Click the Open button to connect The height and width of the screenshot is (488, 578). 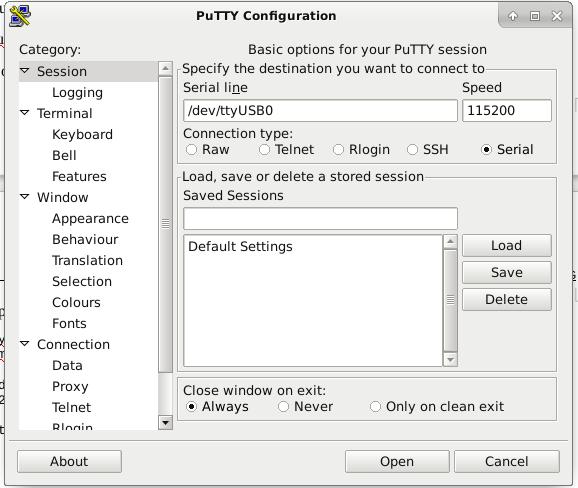click(x=397, y=461)
